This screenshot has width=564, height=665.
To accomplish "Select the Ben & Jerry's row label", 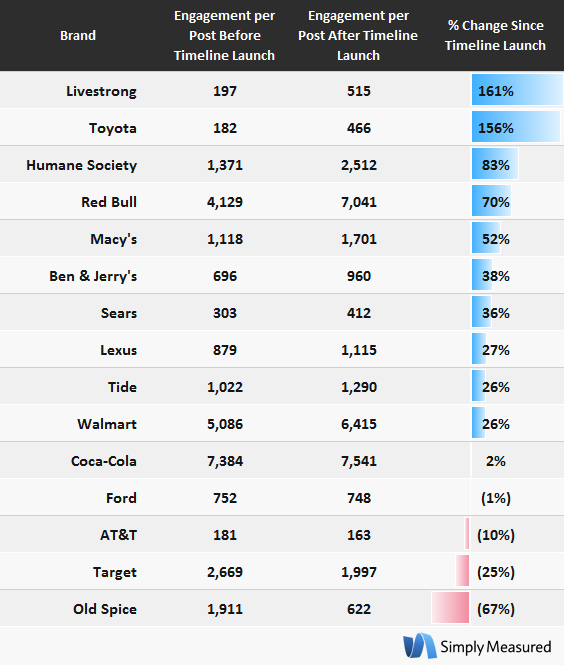I will click(x=93, y=276).
